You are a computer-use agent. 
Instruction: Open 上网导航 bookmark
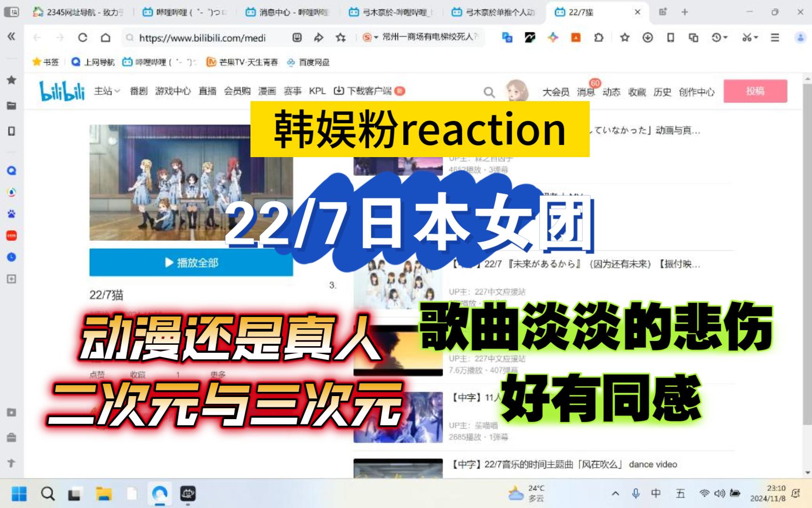93,62
